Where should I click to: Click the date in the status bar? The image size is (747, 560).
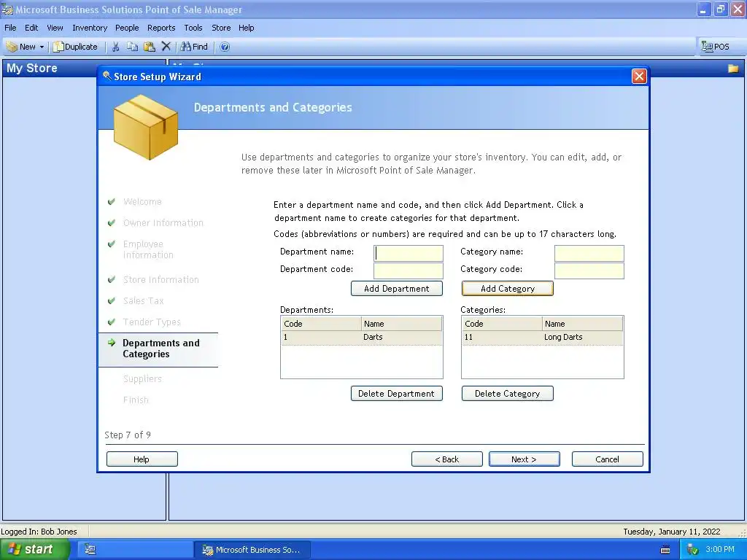pos(672,532)
